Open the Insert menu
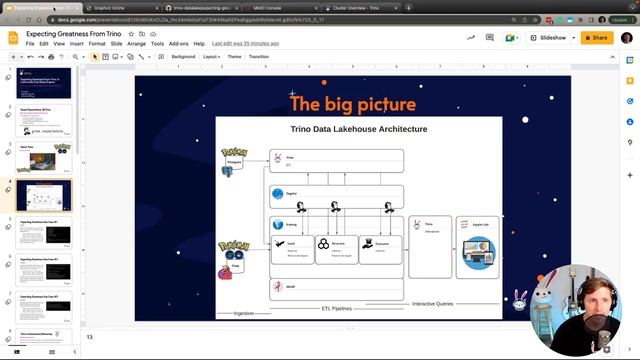640x360 pixels. [77, 44]
